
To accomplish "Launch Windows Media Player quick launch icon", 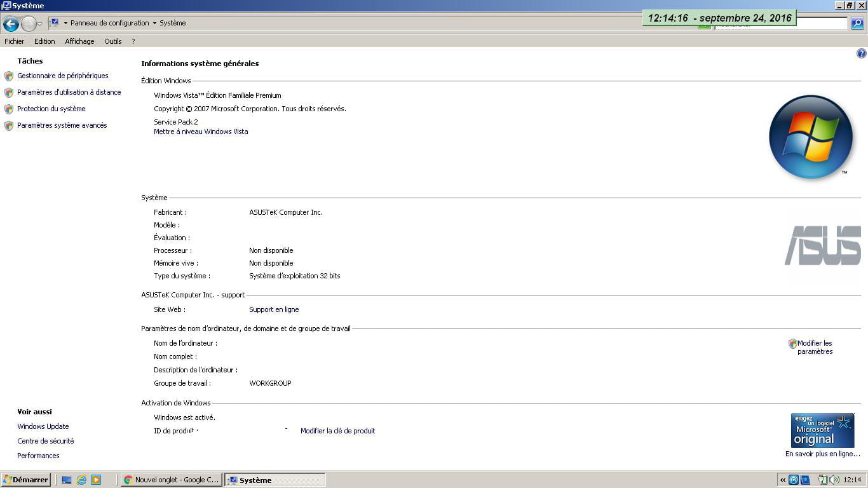I will coord(96,480).
